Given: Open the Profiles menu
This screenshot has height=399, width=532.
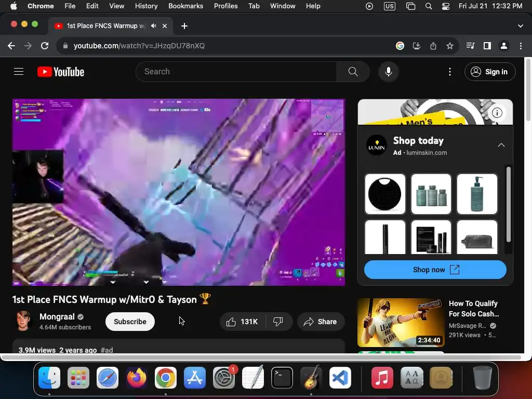Looking at the screenshot, I should pos(225,6).
